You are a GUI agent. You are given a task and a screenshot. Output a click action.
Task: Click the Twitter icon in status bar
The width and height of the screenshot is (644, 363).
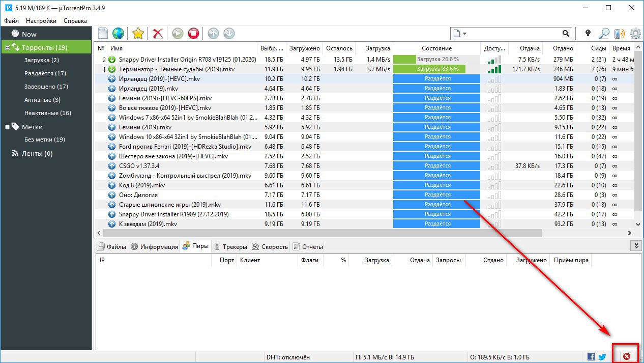click(x=602, y=357)
